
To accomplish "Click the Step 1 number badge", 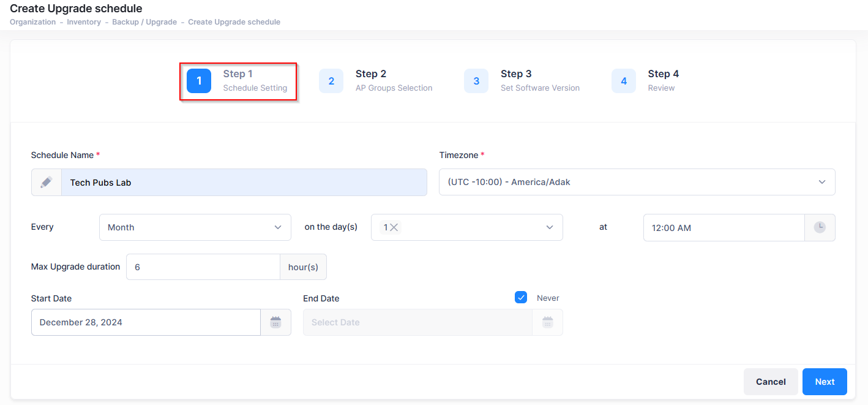I will tap(199, 81).
